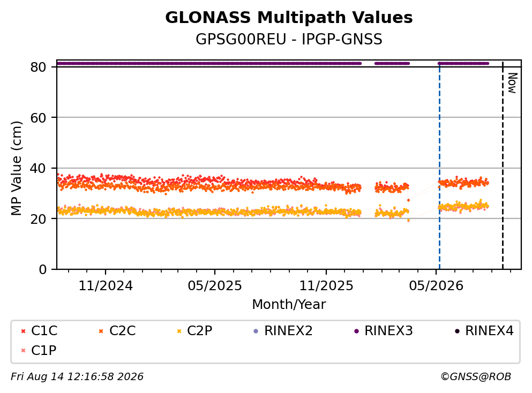Click the RINEX3 legend entry
This screenshot has width=532, height=393.
coord(384,330)
